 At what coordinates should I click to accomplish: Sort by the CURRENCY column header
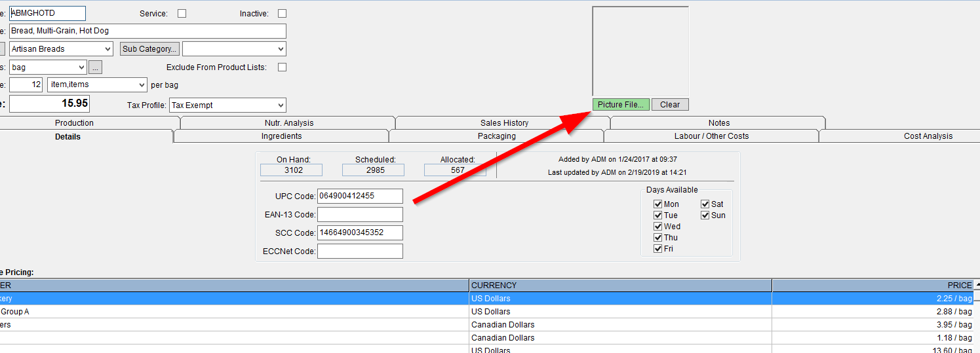[x=620, y=286]
